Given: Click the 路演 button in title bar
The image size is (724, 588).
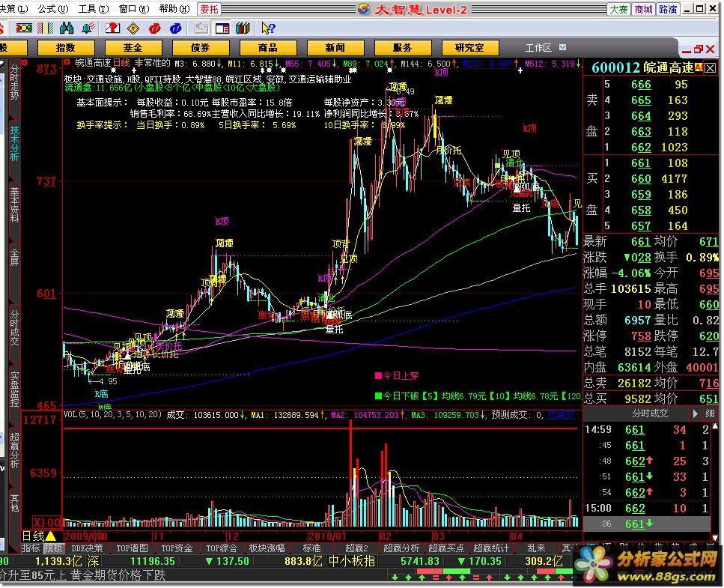Looking at the screenshot, I should tap(668, 9).
